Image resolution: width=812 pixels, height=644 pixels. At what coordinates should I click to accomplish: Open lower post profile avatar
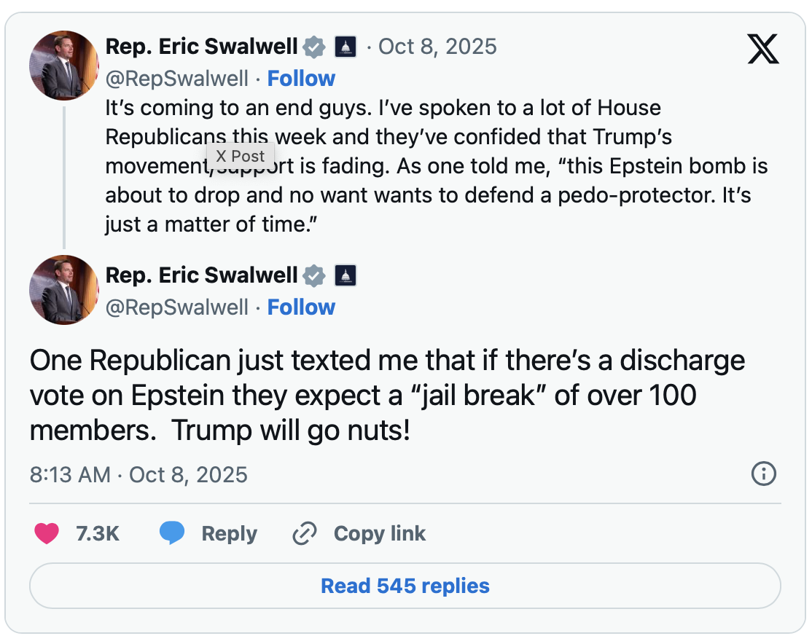pos(63,289)
